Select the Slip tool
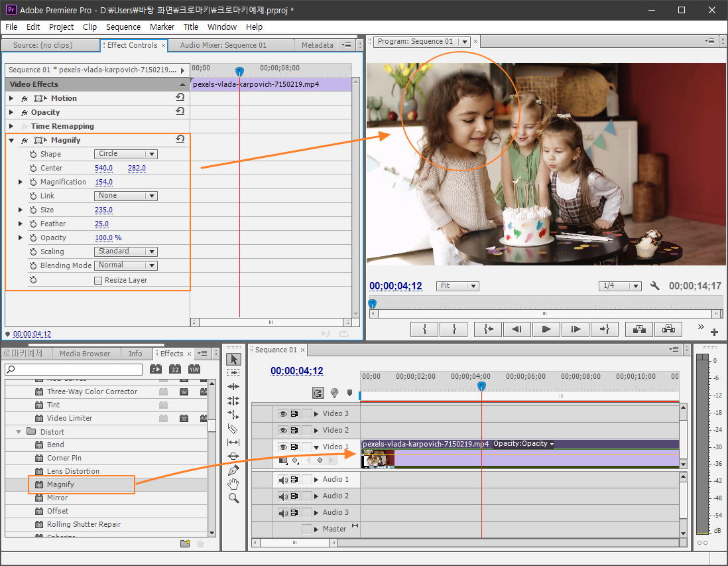This screenshot has width=728, height=566. pyautogui.click(x=233, y=443)
